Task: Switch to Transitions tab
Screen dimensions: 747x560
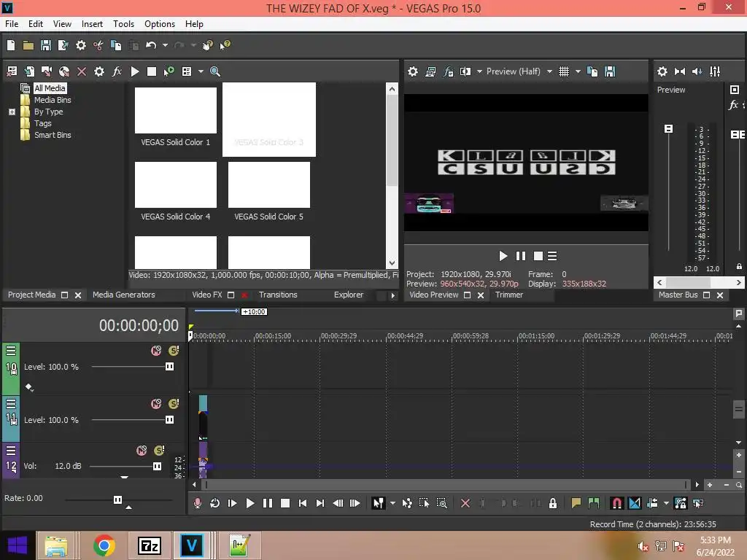Action: pos(278,295)
